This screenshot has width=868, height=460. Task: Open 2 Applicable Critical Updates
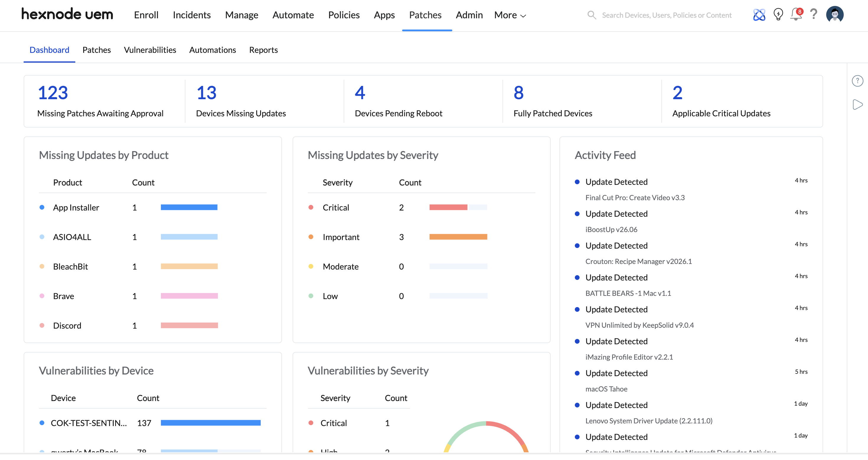point(721,101)
